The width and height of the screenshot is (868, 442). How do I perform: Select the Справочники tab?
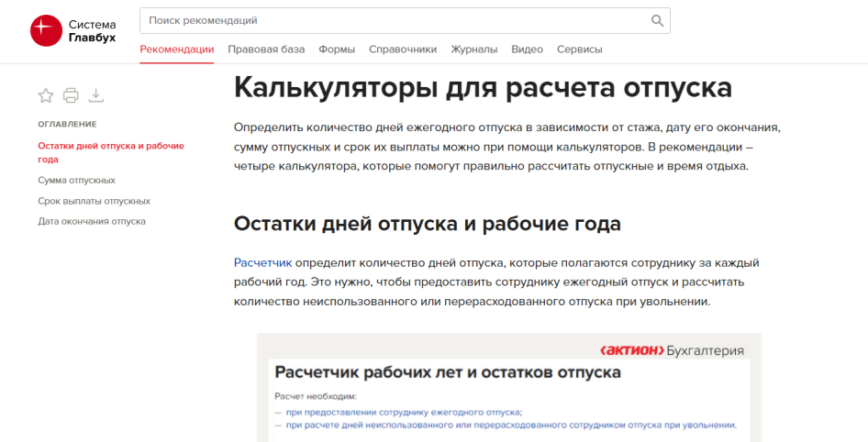[403, 50]
